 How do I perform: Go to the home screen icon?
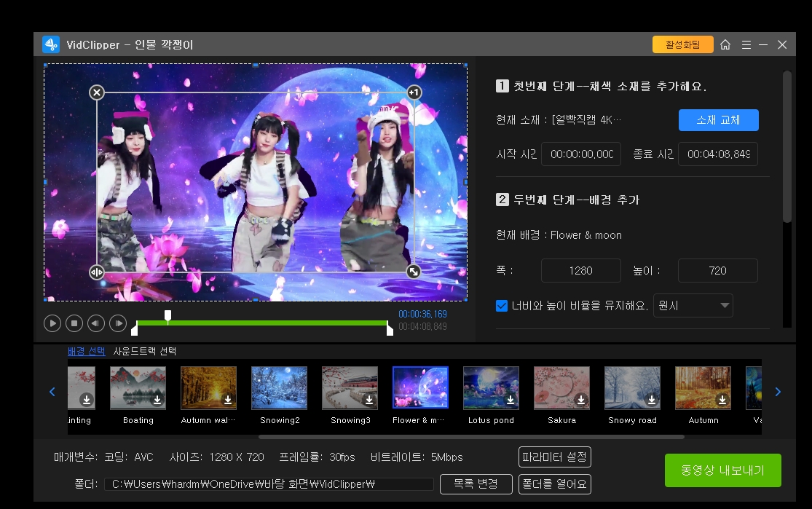tap(725, 44)
